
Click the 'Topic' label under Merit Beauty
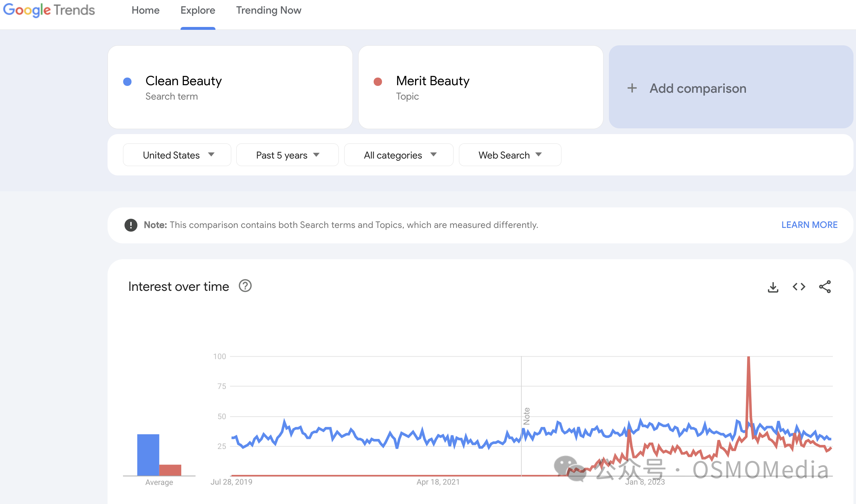(x=407, y=96)
